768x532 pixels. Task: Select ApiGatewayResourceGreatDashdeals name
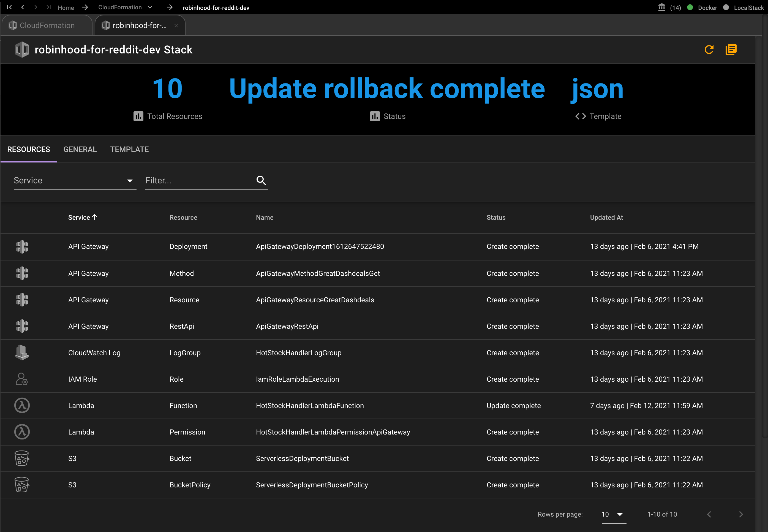click(x=315, y=300)
